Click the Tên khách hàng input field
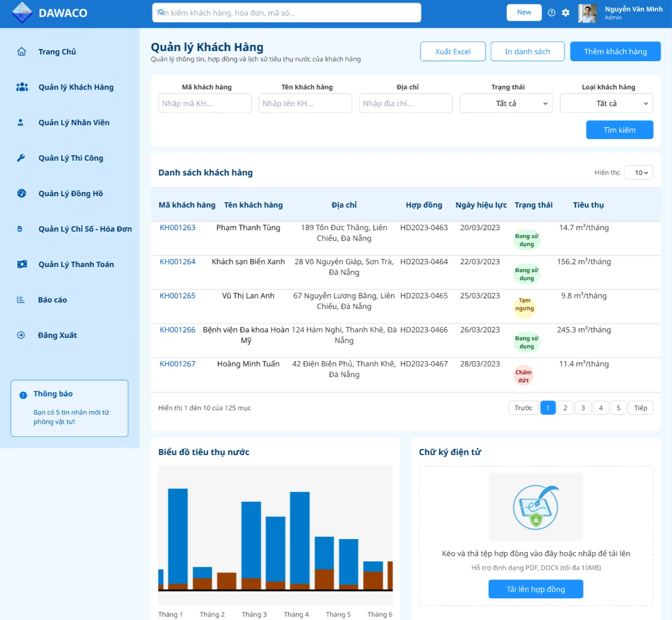 tap(305, 103)
